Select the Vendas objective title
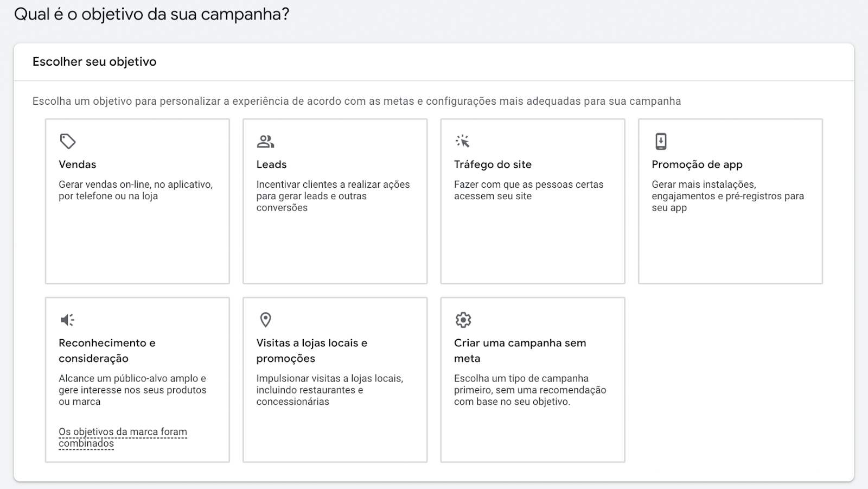Screen dimensions: 868x489 [78, 164]
